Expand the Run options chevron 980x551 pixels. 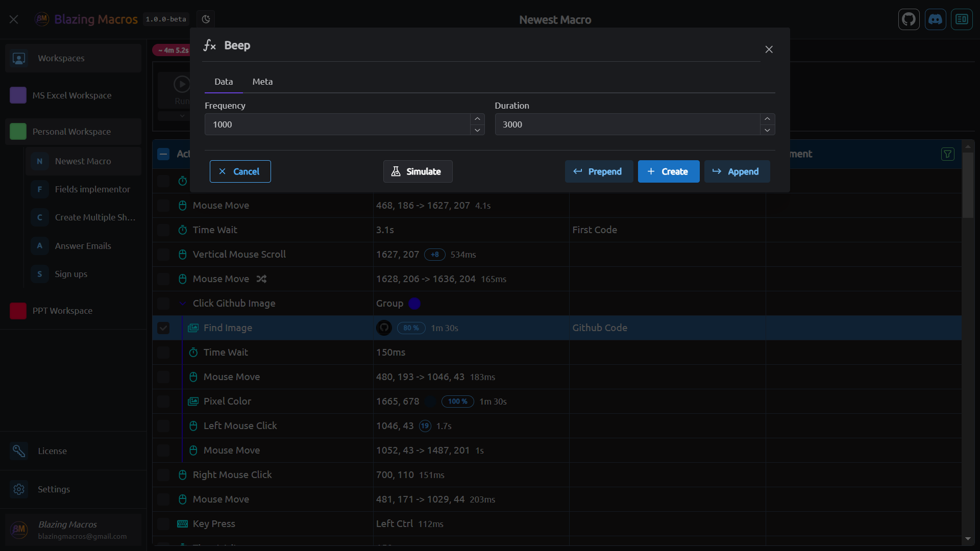tap(182, 116)
